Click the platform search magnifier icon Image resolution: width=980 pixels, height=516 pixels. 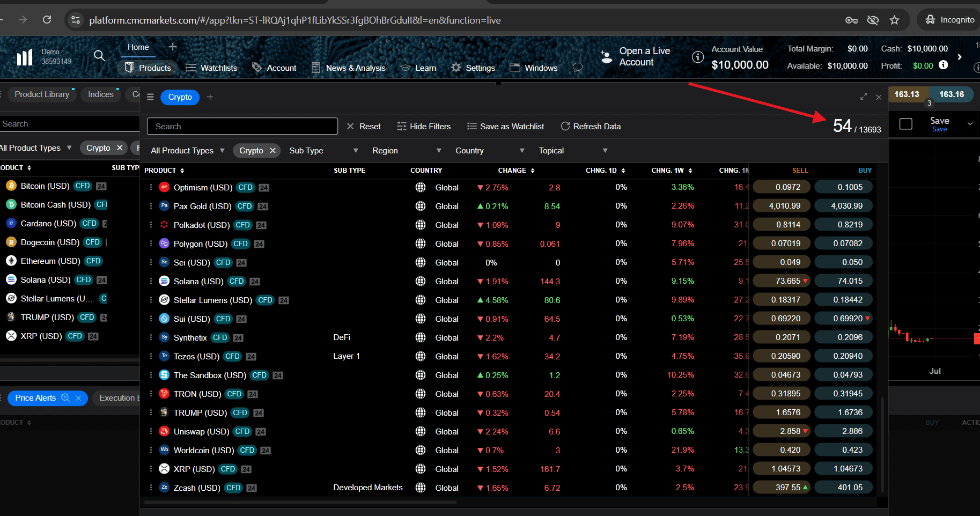(x=99, y=55)
